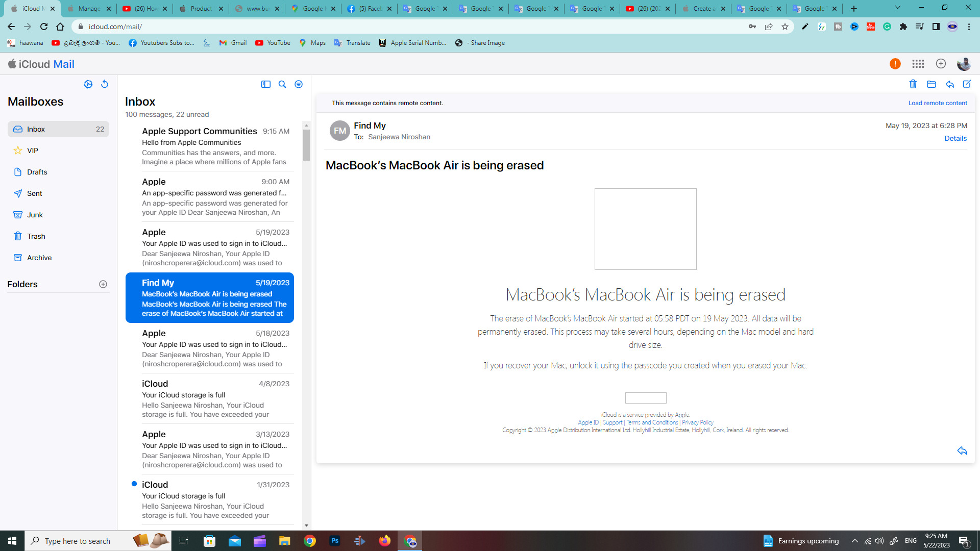The image size is (980, 551).
Task: Open the message filter icon in the Inbox header
Action: pos(299,84)
